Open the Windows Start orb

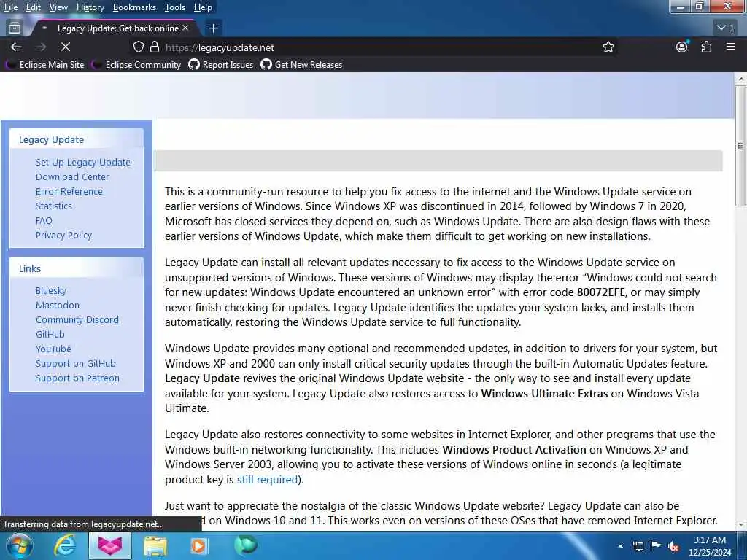point(18,545)
